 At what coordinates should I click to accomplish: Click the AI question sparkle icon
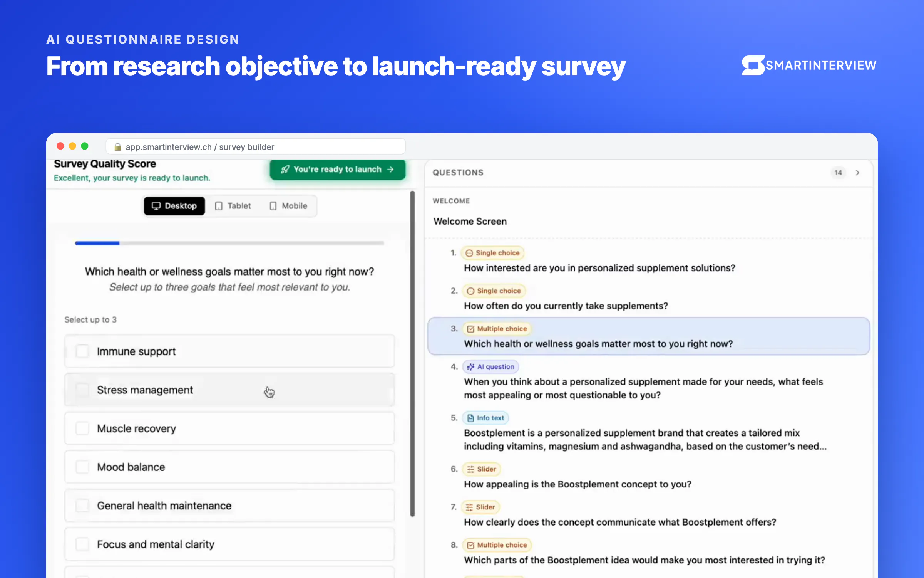coord(470,367)
